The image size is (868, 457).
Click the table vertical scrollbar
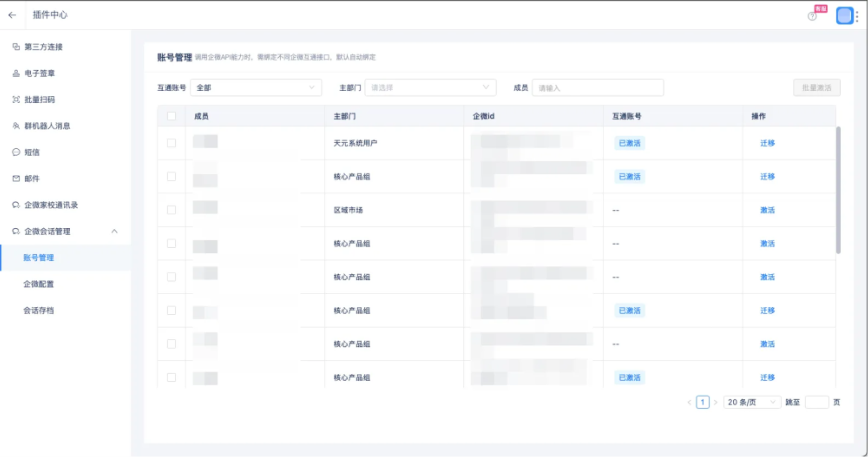838,190
